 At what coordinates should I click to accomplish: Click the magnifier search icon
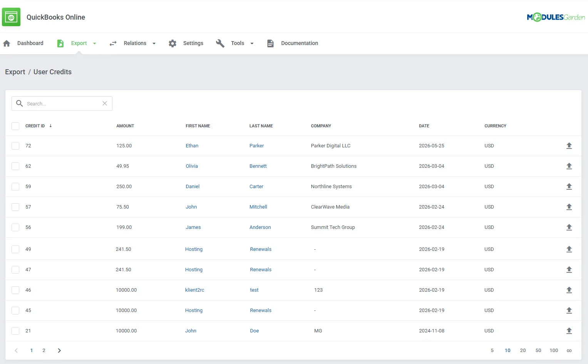click(20, 104)
